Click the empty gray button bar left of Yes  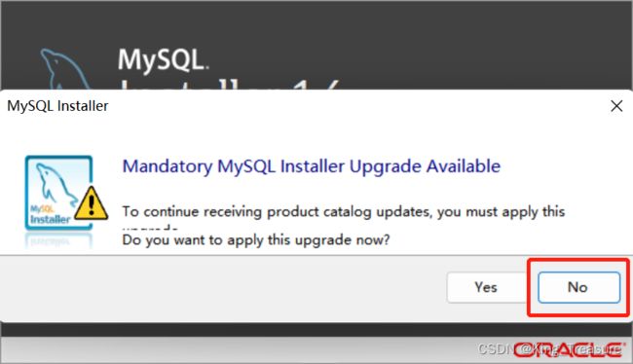[222, 288]
